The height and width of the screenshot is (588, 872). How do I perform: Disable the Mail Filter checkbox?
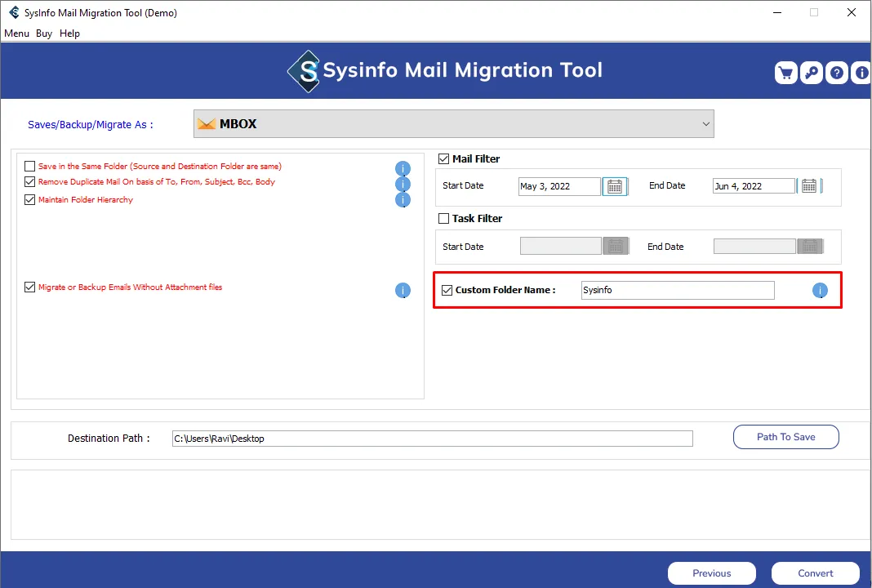[444, 159]
